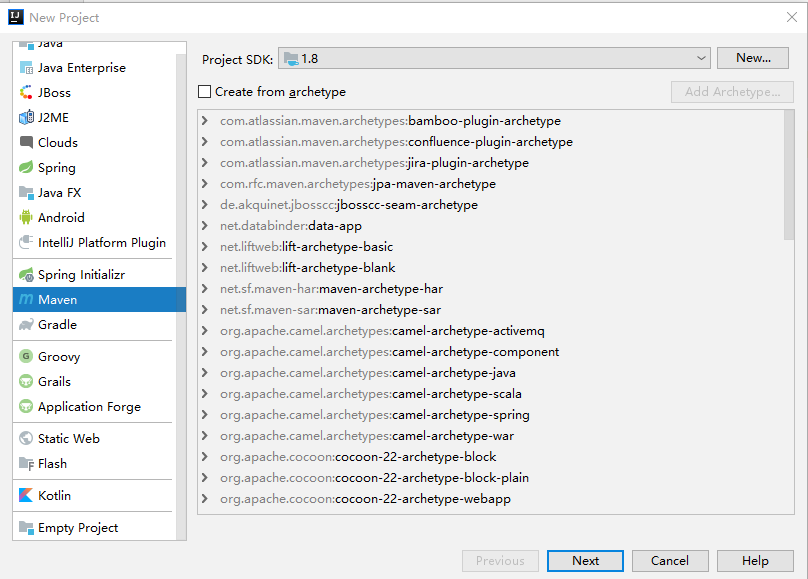Expand camel-archetype-war node
Image resolution: width=808 pixels, height=579 pixels.
click(x=205, y=436)
